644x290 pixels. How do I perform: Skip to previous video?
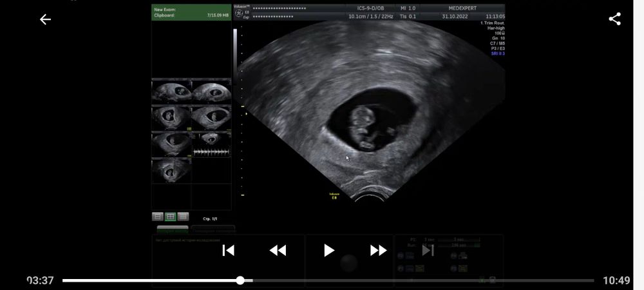(x=229, y=250)
